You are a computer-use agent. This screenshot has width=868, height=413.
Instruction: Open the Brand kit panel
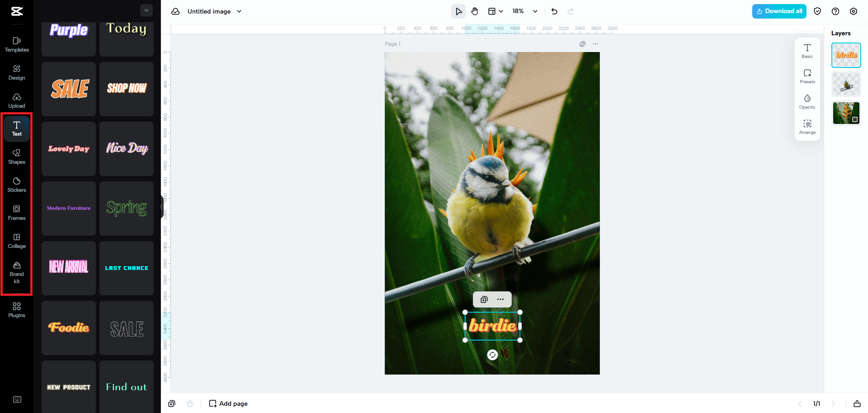16,271
